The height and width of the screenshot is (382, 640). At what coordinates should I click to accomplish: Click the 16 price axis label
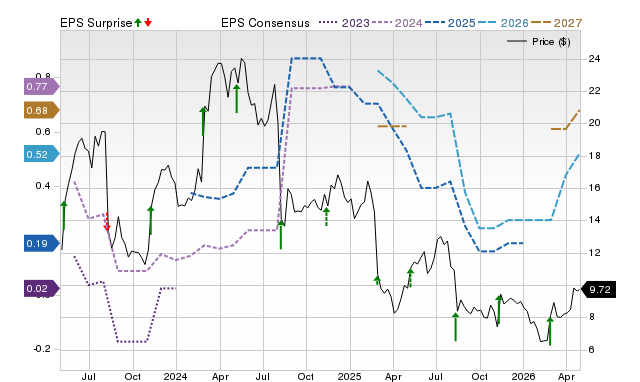tap(594, 188)
